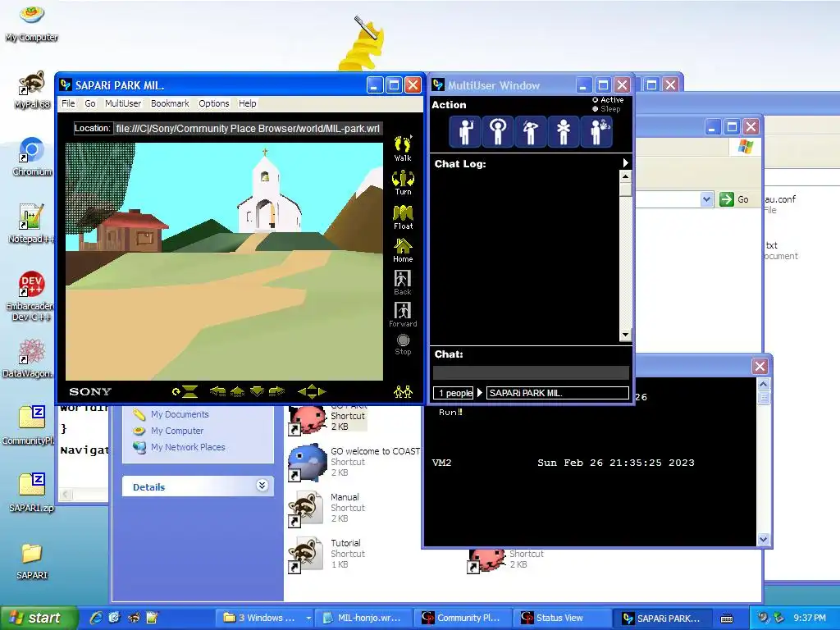Select the Turn navigation mode icon
This screenshot has height=630, width=840.
point(403,183)
